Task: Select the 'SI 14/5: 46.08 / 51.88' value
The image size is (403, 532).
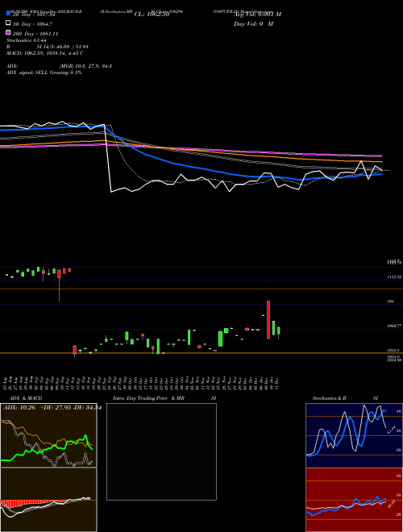Action: (62, 47)
